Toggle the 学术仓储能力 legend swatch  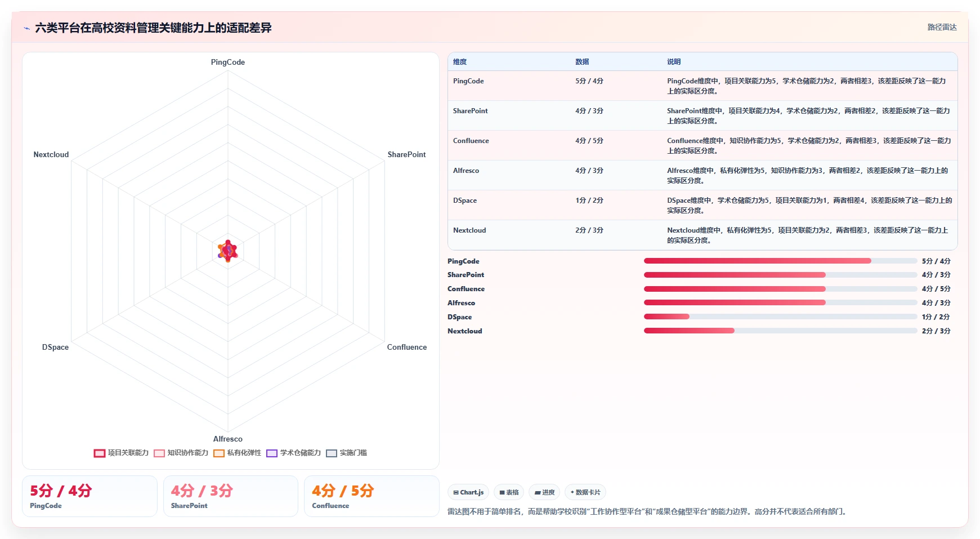(272, 453)
